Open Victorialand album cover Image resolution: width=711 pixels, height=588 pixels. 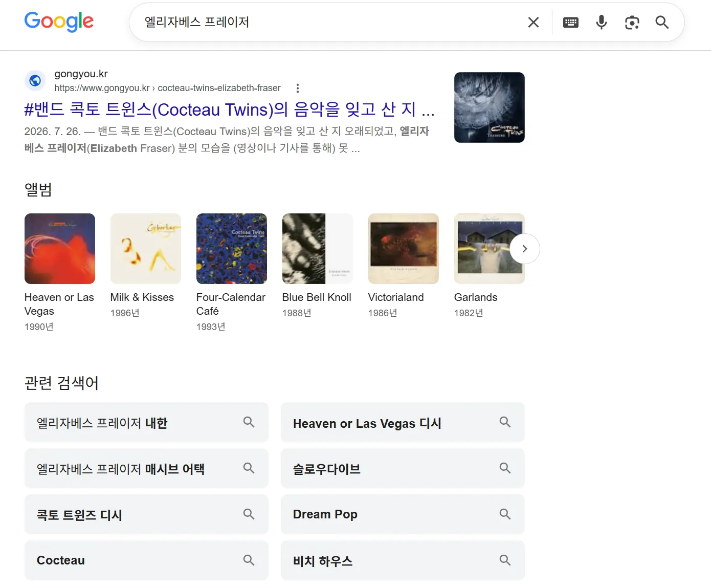tap(404, 249)
